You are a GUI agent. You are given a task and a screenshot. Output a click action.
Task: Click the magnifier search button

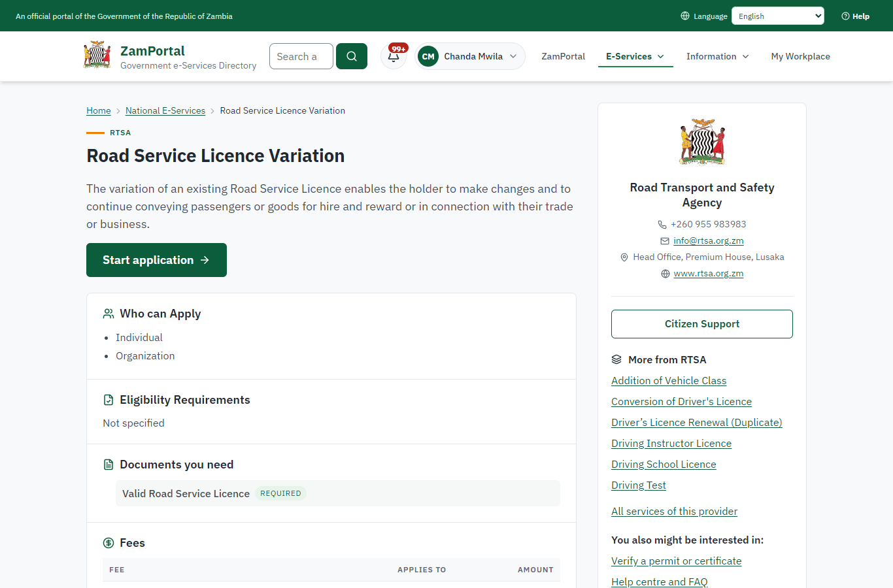click(x=352, y=56)
